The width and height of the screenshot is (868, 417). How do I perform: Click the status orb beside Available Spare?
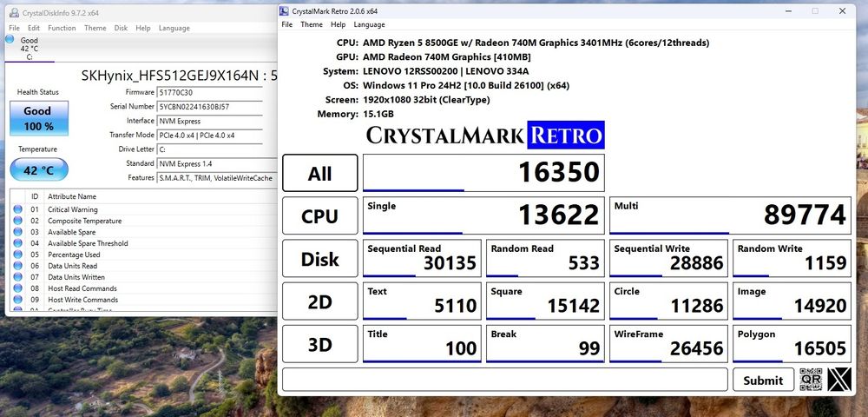tap(18, 232)
